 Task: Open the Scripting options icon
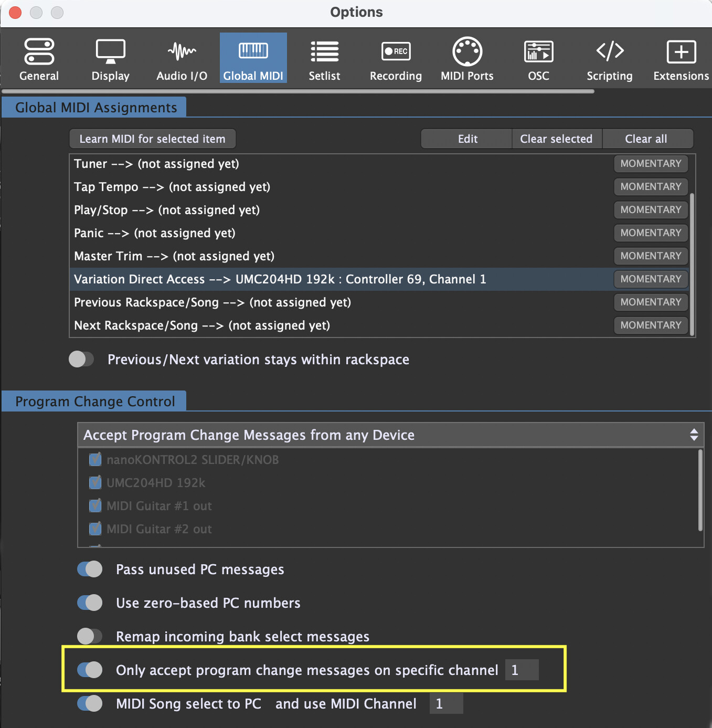click(x=610, y=59)
